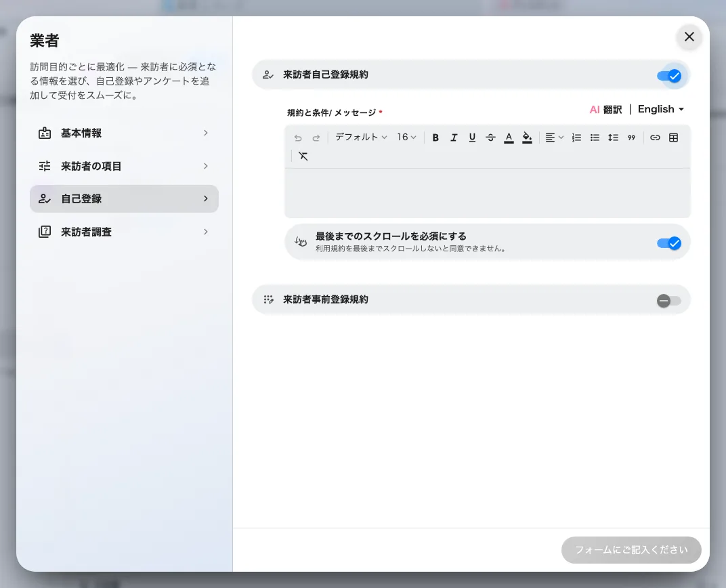The width and height of the screenshot is (726, 588).
Task: Expand 来訪者の項目 using its chevron
Action: point(206,166)
